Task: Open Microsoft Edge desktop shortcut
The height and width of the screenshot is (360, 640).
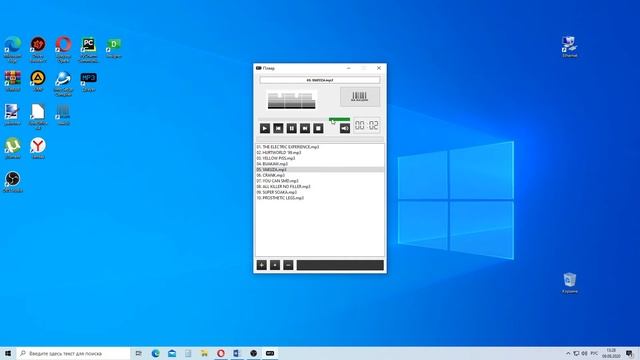Action: pos(13,49)
